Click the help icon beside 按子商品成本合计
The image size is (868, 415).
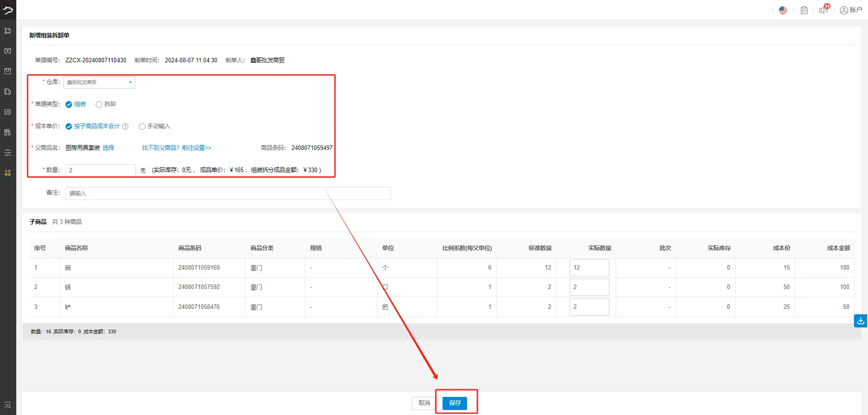pyautogui.click(x=125, y=126)
